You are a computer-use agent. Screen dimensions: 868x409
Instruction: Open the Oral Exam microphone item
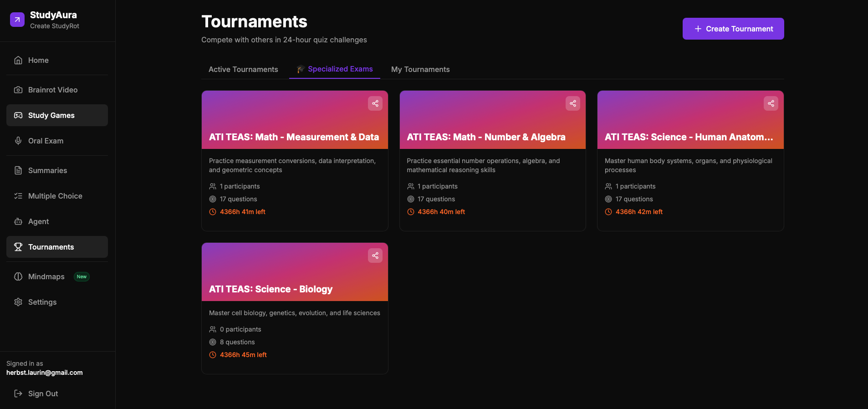click(x=46, y=141)
